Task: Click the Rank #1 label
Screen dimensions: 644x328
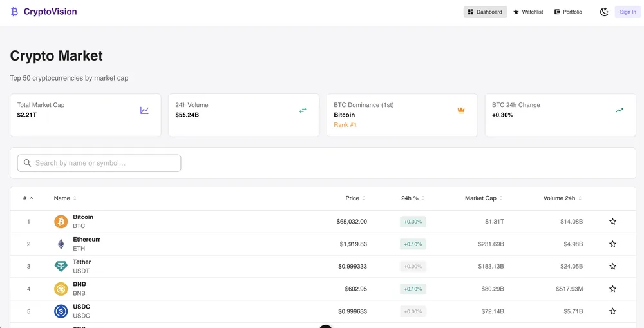Action: tap(345, 124)
